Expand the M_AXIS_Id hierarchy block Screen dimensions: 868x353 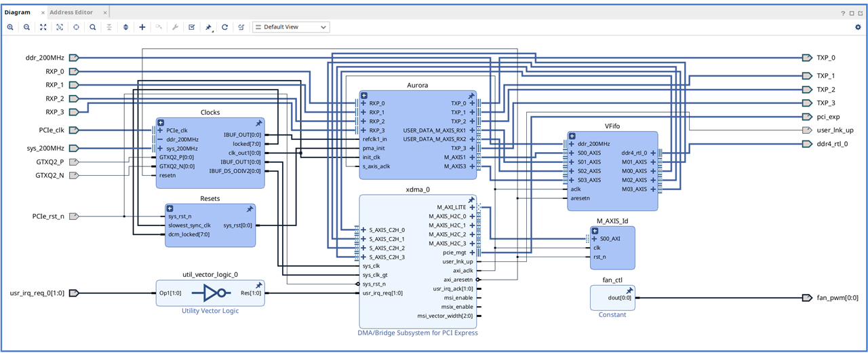tap(595, 231)
